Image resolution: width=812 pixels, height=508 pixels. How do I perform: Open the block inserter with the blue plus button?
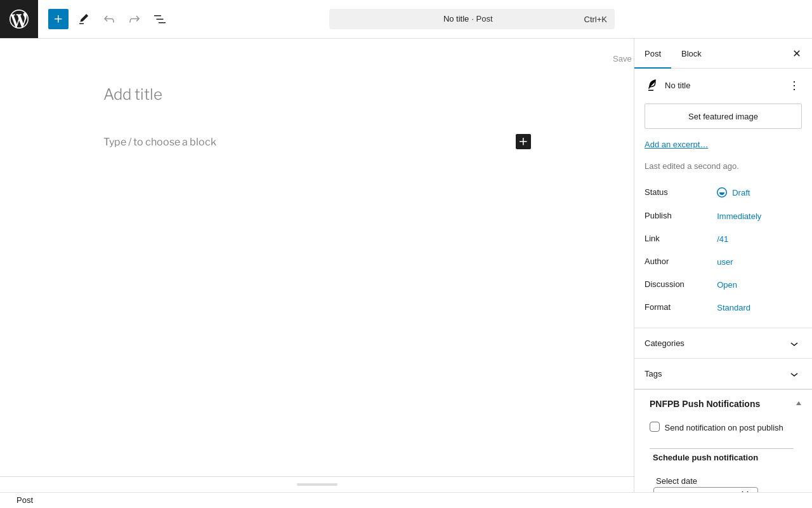[58, 19]
